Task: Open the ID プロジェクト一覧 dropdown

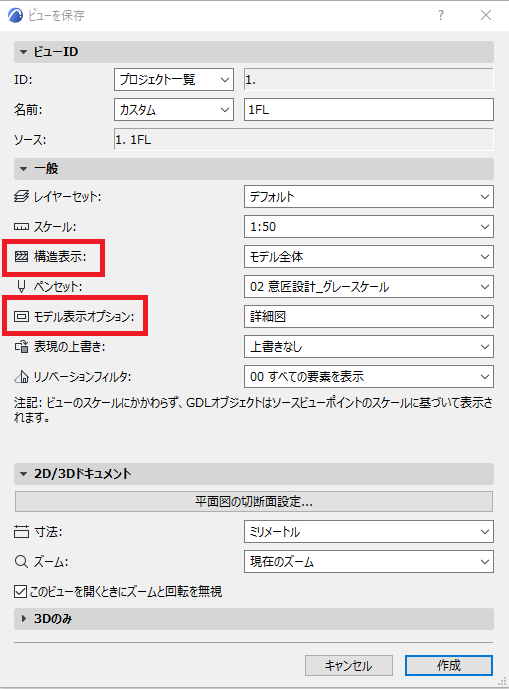Action: tap(174, 80)
